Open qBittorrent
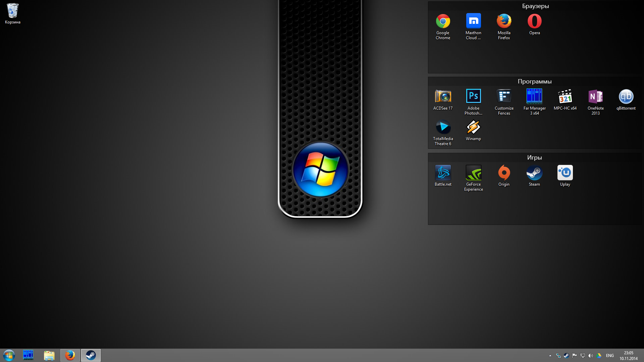This screenshot has height=362, width=644. 626,96
